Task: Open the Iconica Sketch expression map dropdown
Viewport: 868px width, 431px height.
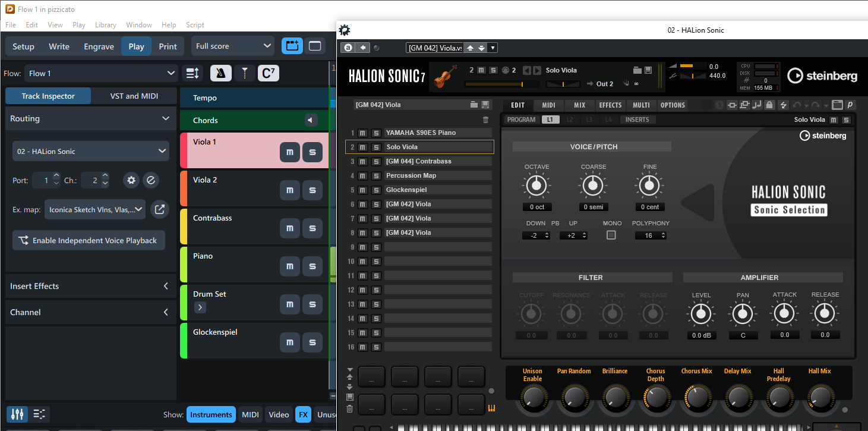Action: click(x=95, y=209)
